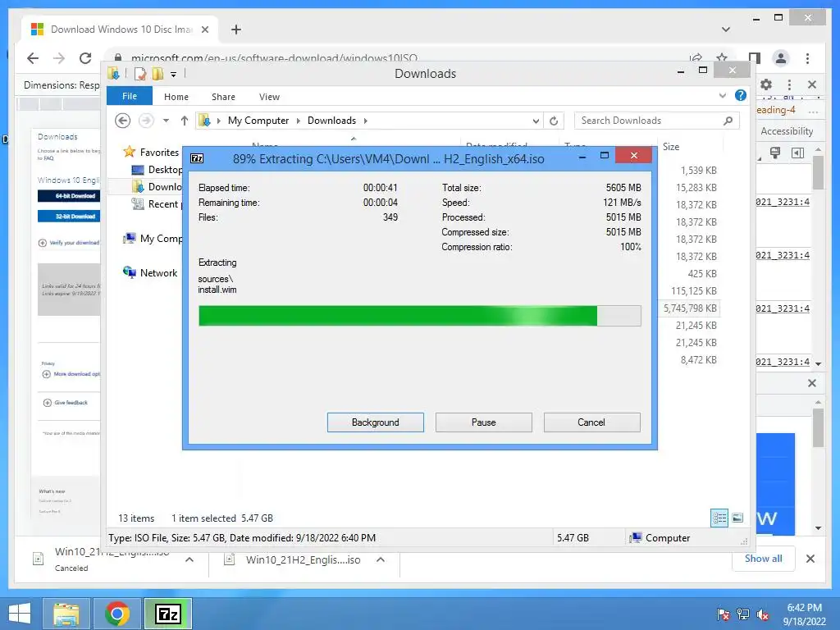Click the Downloads window title icon
840x630 pixels.
point(113,73)
